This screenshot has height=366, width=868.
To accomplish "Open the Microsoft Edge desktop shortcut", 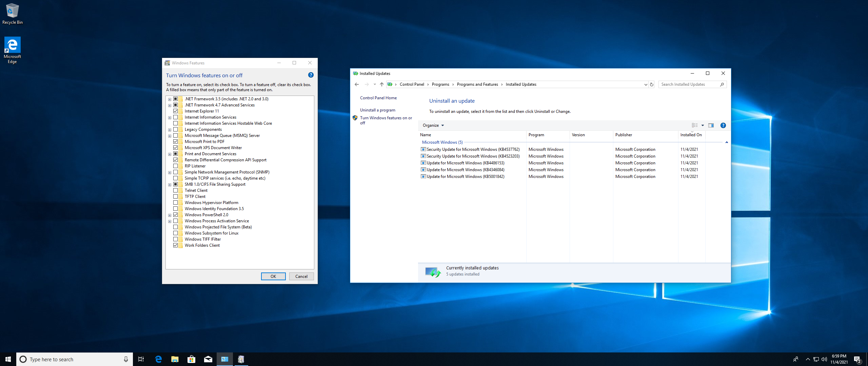I will coord(12,50).
